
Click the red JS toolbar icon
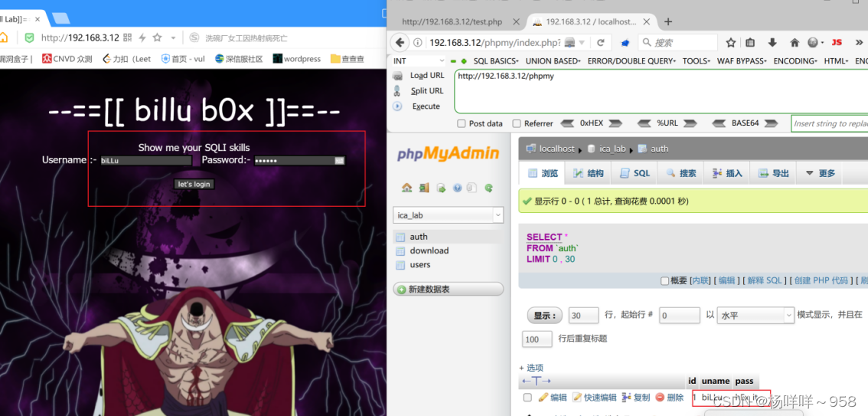tap(837, 43)
